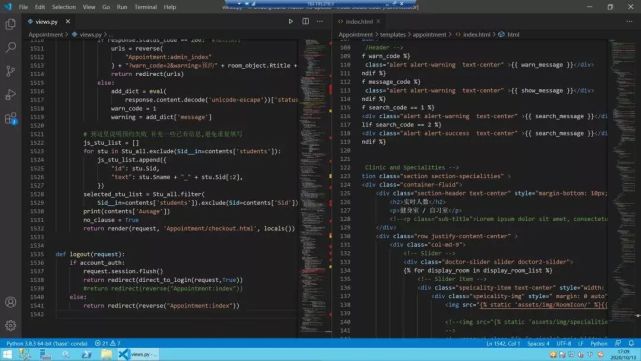Click the col-md-9 div line in index.html
The height and width of the screenshot is (361, 641).
[428, 245]
